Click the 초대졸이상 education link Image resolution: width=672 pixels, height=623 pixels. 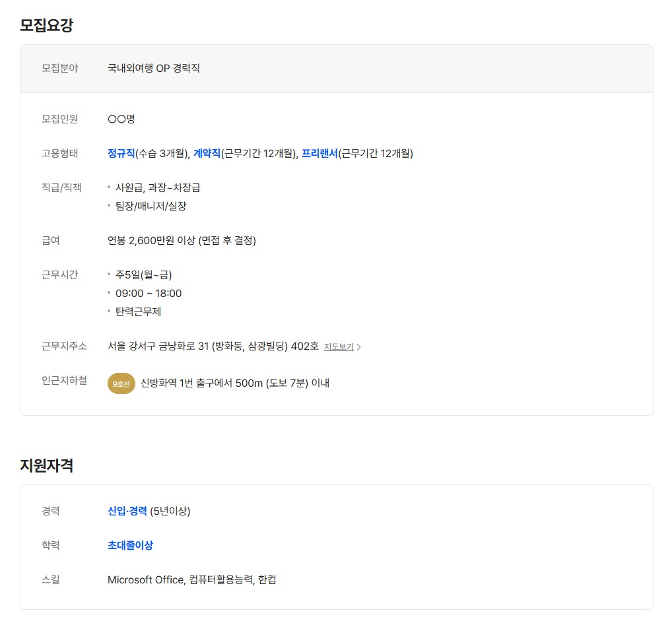pyautogui.click(x=130, y=545)
